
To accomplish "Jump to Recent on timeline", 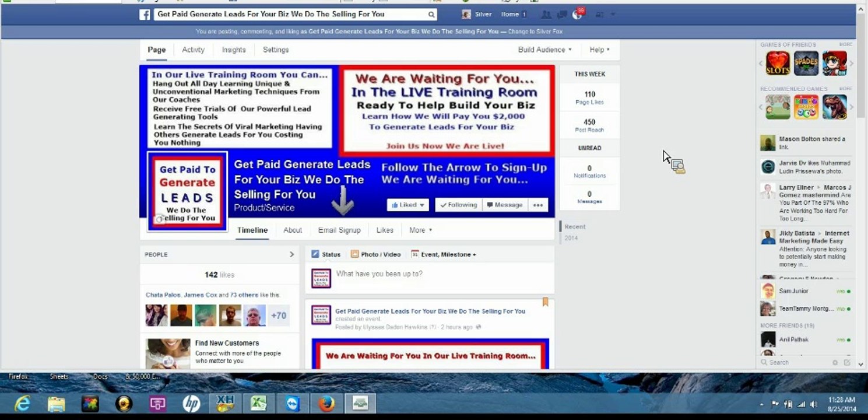I will (575, 226).
